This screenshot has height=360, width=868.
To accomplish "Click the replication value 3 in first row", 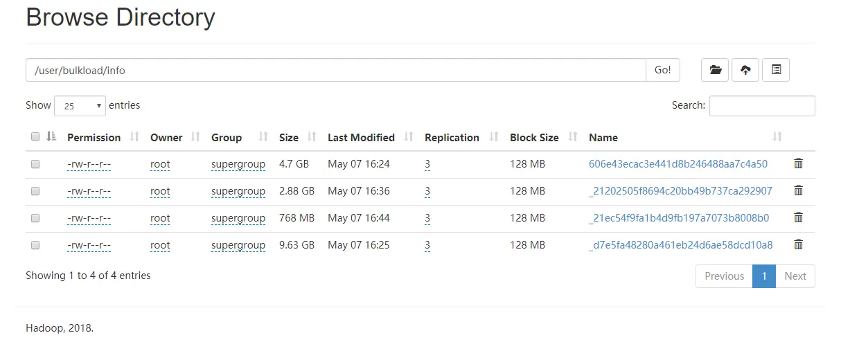I will pos(427,165).
